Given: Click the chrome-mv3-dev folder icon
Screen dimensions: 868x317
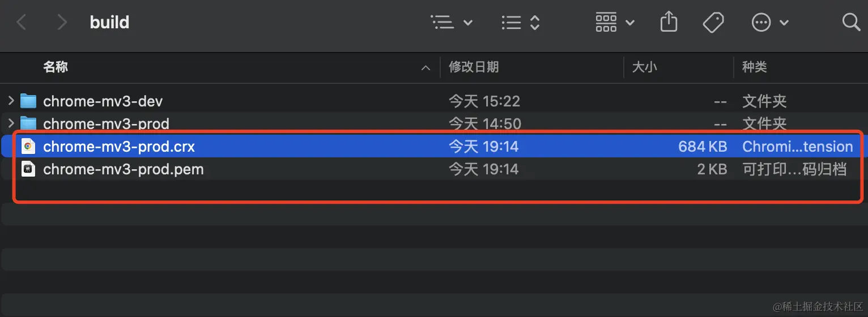Looking at the screenshot, I should [28, 101].
